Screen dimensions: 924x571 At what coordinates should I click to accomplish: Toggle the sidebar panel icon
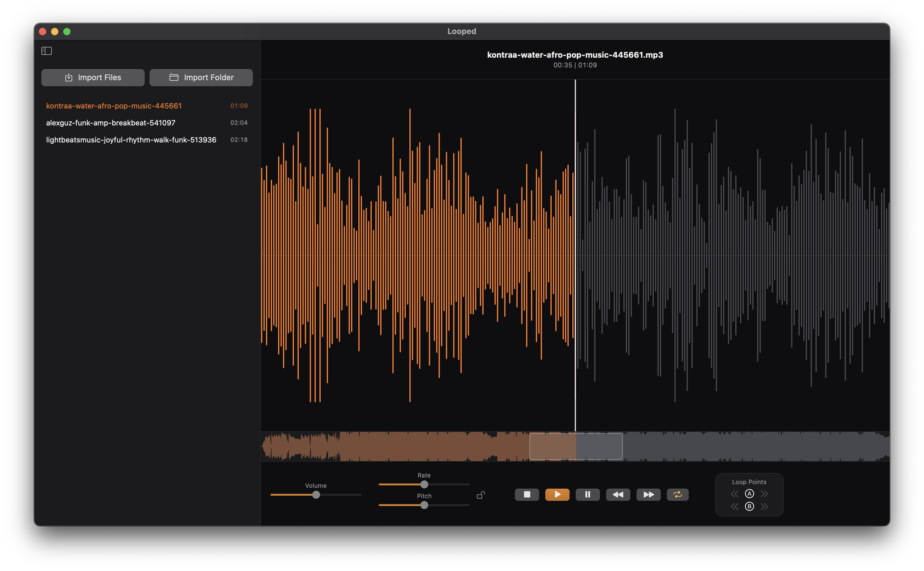click(x=47, y=51)
